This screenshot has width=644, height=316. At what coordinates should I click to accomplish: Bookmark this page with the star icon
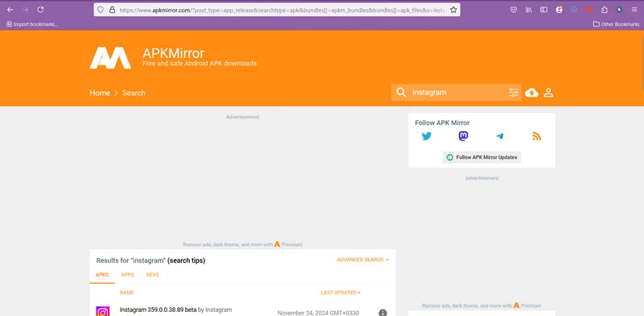pos(453,10)
